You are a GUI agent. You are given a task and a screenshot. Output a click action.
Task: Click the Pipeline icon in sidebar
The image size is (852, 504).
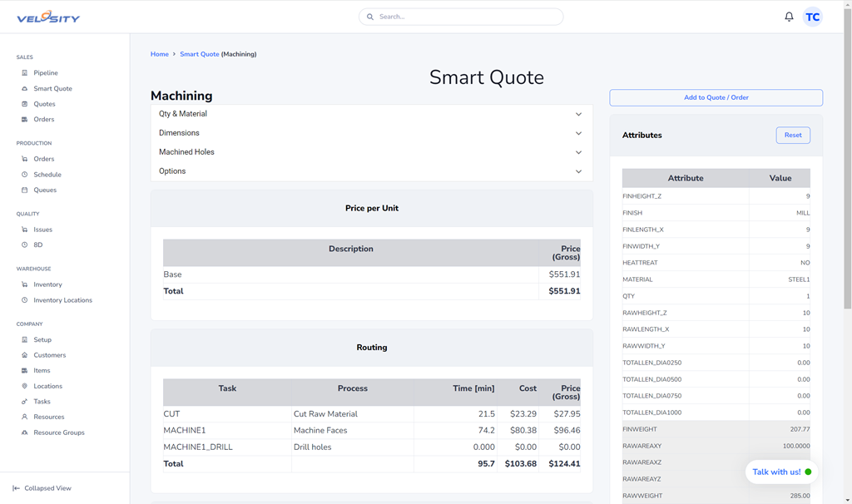tap(25, 73)
